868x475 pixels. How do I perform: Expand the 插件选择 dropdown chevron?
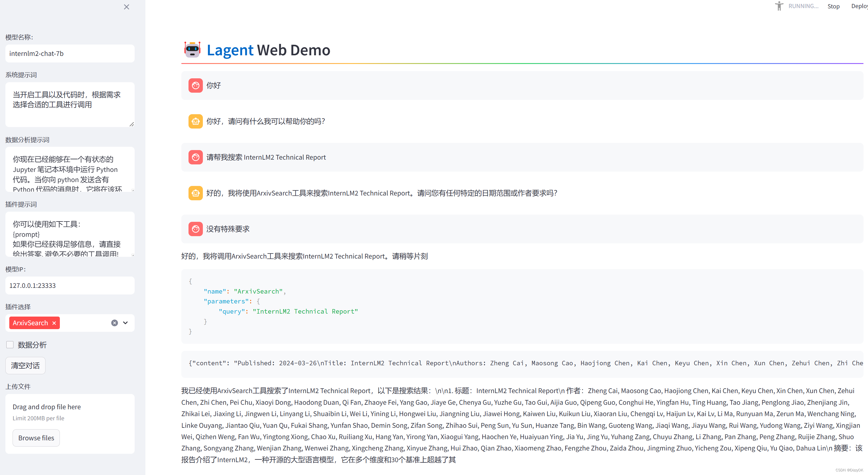click(x=125, y=323)
